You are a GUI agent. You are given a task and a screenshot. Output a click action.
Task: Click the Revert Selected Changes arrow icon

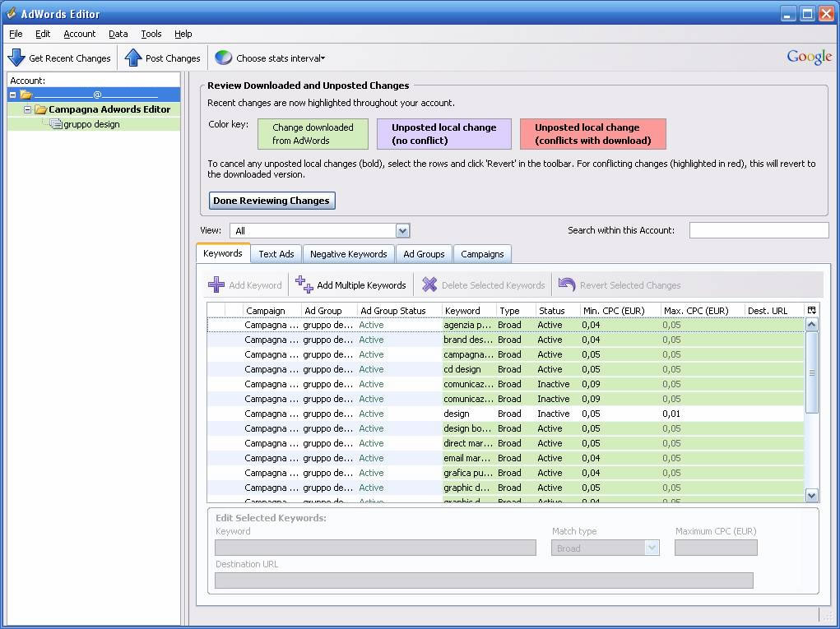click(567, 284)
